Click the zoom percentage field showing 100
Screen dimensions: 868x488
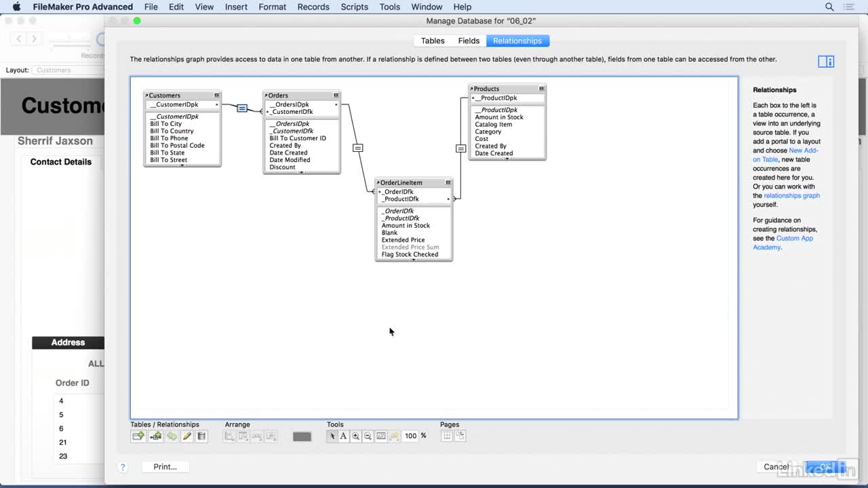[410, 436]
